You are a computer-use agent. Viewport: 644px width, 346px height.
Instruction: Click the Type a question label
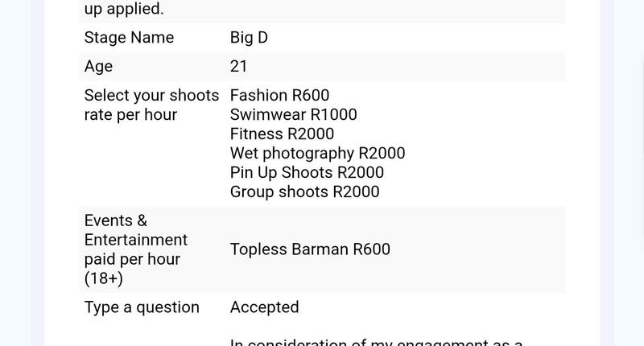142,307
